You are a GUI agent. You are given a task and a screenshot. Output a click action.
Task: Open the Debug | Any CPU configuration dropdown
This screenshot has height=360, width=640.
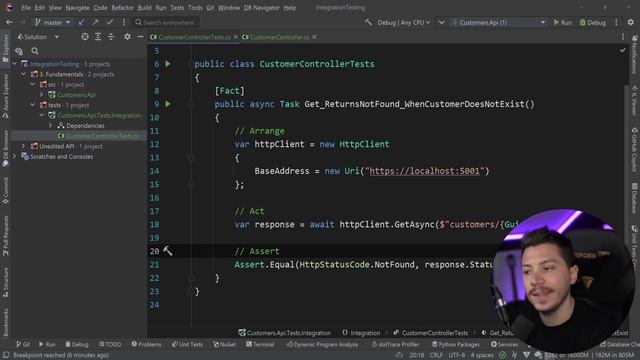[x=404, y=22]
